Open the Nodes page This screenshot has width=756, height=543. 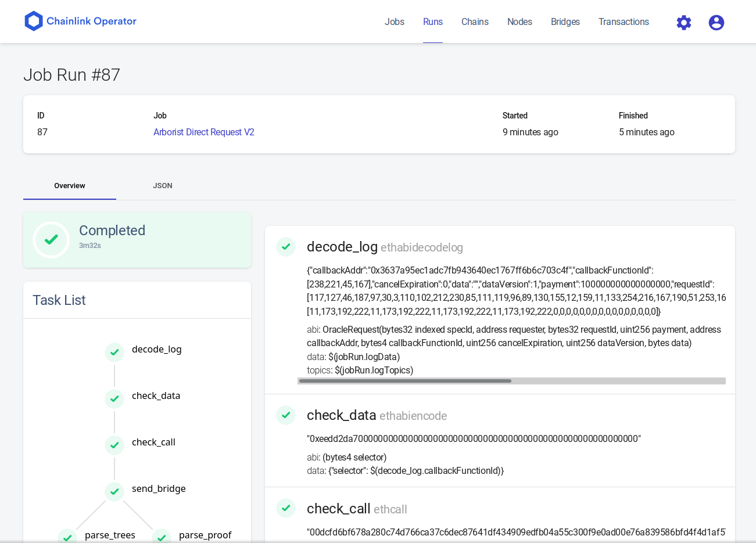pos(519,21)
